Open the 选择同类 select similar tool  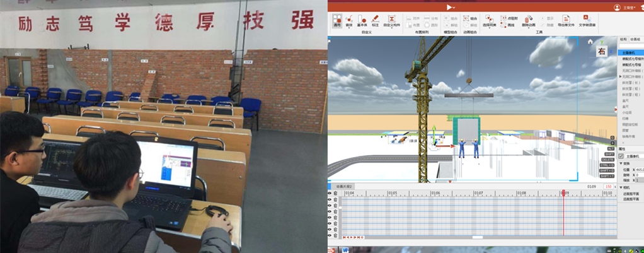point(489,21)
